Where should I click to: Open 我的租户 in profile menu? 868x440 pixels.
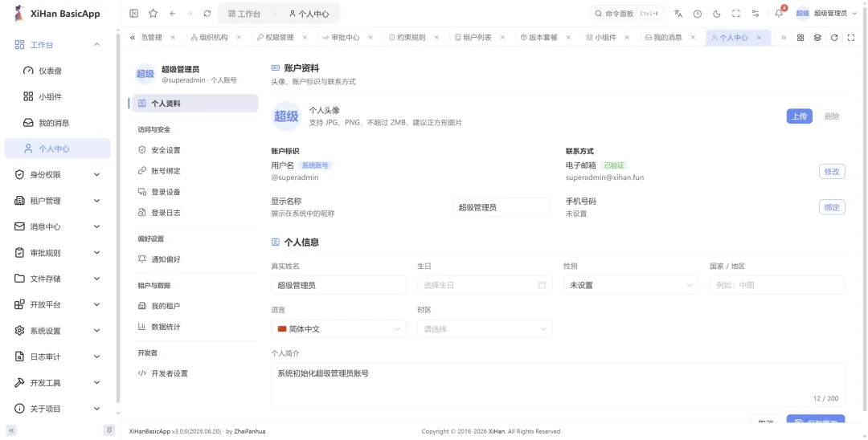(195, 306)
